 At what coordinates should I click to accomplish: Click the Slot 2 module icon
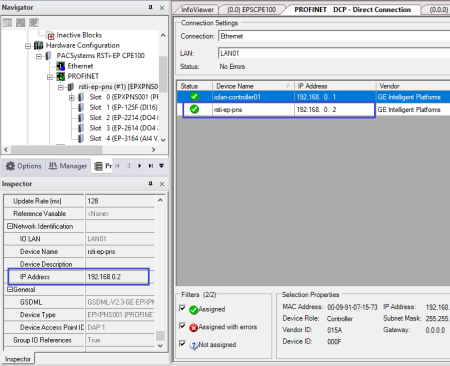coord(81,118)
